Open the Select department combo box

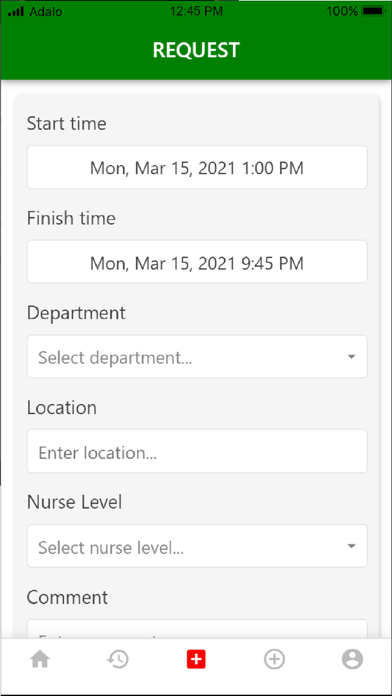pyautogui.click(x=197, y=356)
